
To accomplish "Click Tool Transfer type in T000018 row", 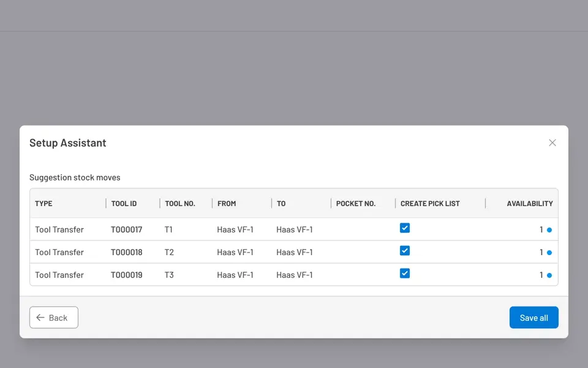I will [x=59, y=252].
